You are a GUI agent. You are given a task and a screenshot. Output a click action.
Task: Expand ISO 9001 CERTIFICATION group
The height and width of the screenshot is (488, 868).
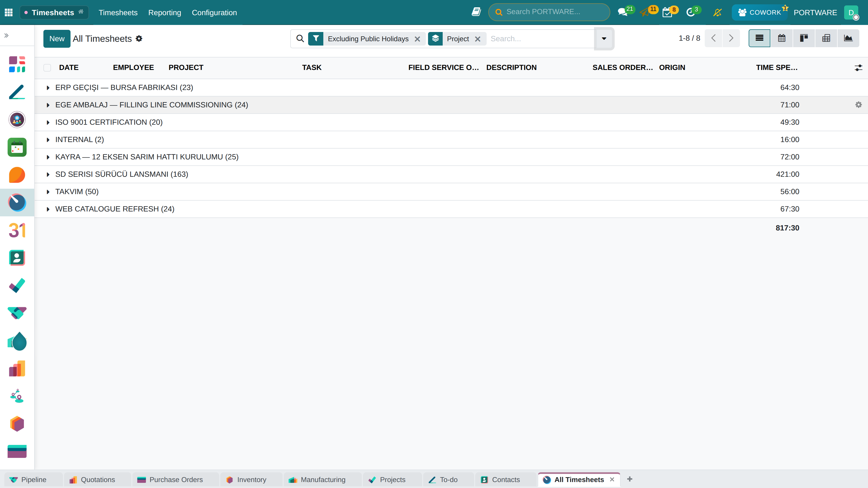pyautogui.click(x=48, y=122)
